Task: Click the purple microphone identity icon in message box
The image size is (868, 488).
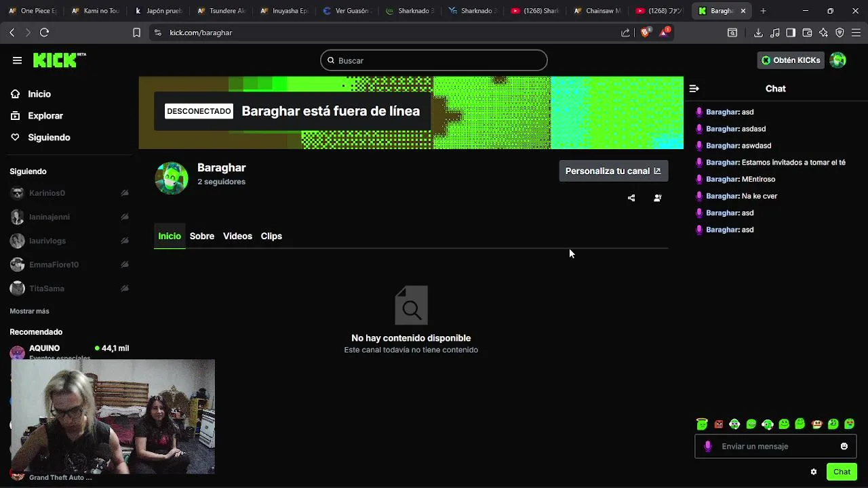Action: coord(708,446)
